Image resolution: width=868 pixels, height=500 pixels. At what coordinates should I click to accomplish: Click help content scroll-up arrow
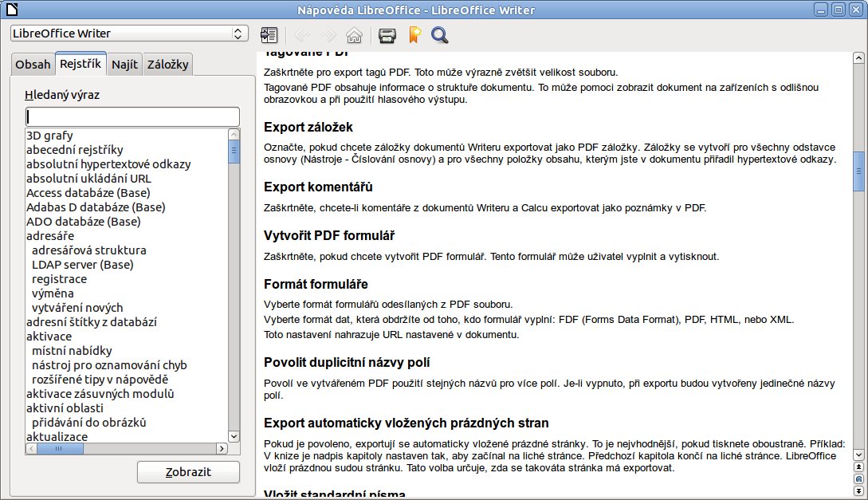coord(858,57)
